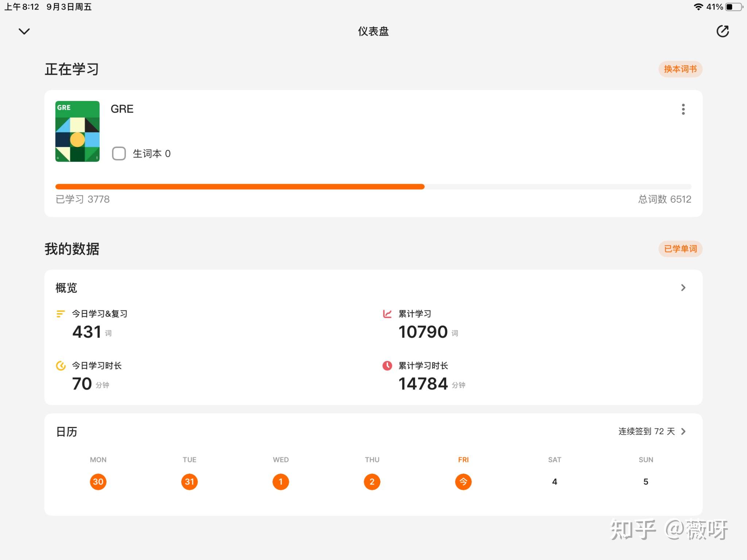Tap the share icon at top right
Viewport: 747px width, 560px height.
(x=722, y=31)
